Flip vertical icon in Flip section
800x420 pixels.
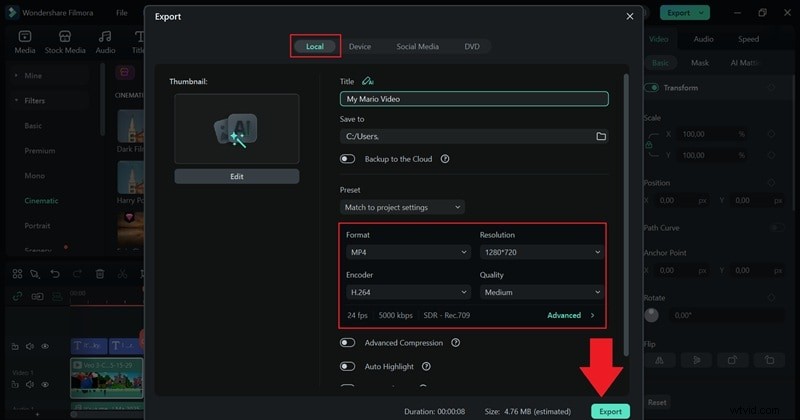click(696, 360)
